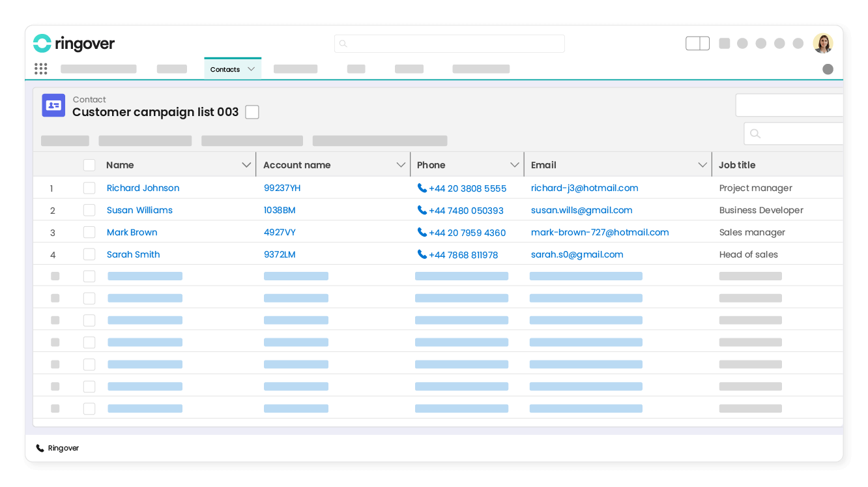Open the Email column sorting dropdown
Viewport: 868px width, 487px height.
pyautogui.click(x=702, y=164)
